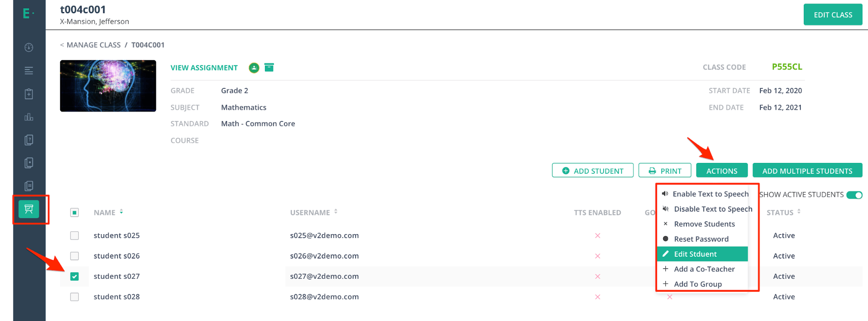This screenshot has width=868, height=321.
Task: Click the class code P555CL
Action: [787, 67]
